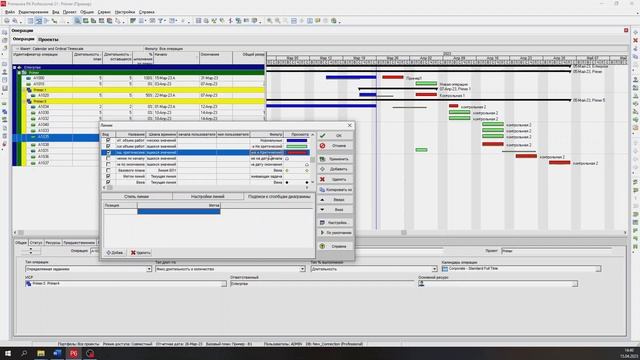Open Тип длит-ти dropdown arrow
640x360 pixels.
click(x=302, y=269)
